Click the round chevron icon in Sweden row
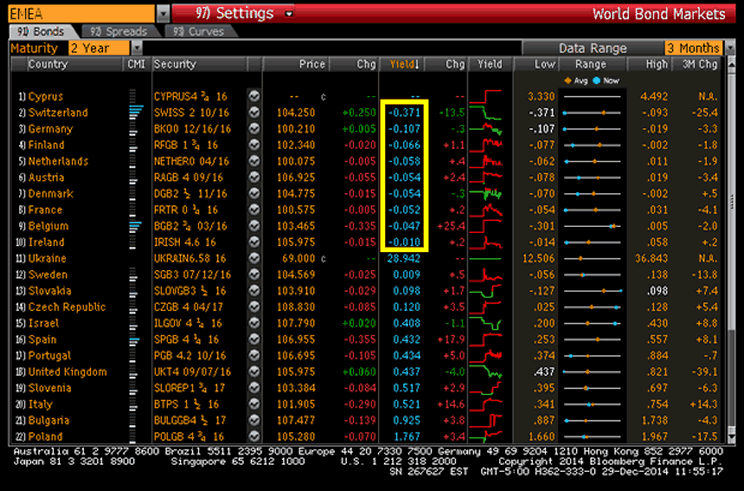This screenshot has height=491, width=744. point(254,274)
